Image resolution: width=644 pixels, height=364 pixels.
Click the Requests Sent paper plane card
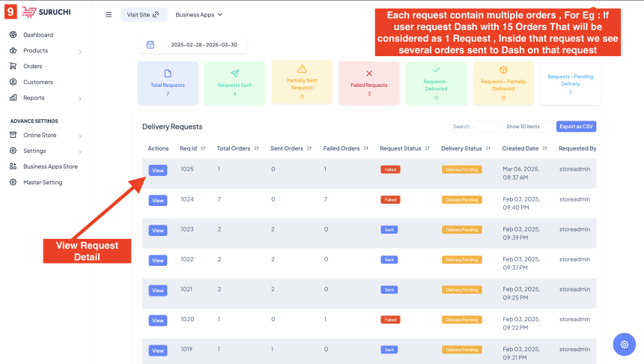pos(234,83)
